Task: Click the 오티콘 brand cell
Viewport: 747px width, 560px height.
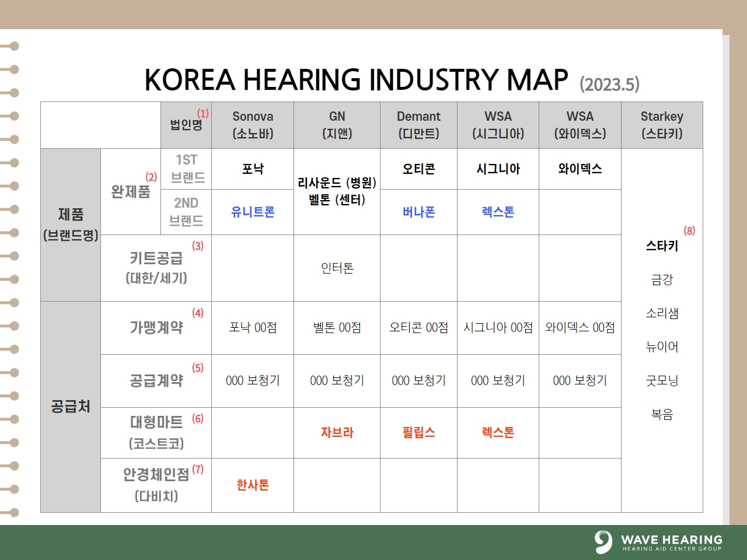Action: pyautogui.click(x=418, y=169)
